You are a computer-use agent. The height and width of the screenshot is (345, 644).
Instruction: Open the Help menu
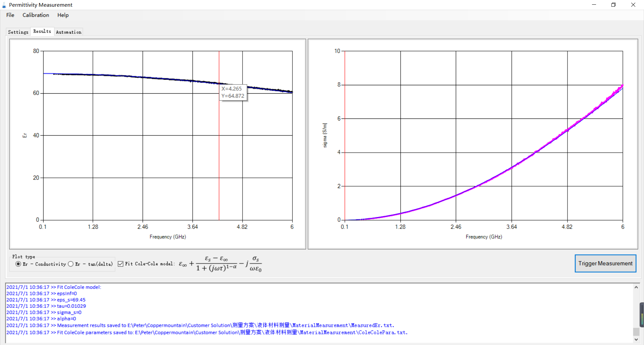point(63,15)
